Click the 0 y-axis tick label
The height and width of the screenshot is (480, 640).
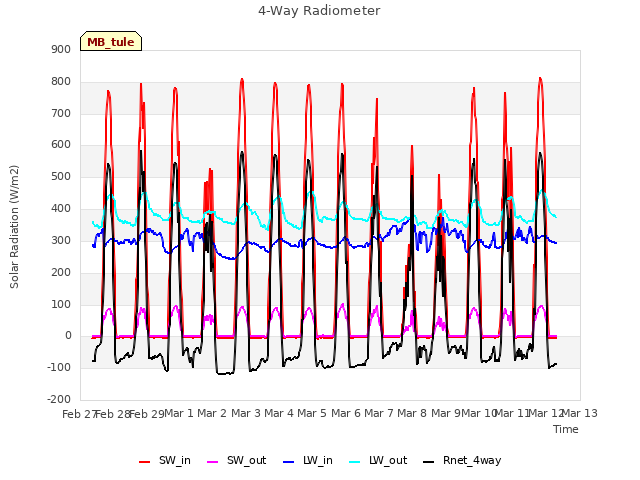pos(68,336)
